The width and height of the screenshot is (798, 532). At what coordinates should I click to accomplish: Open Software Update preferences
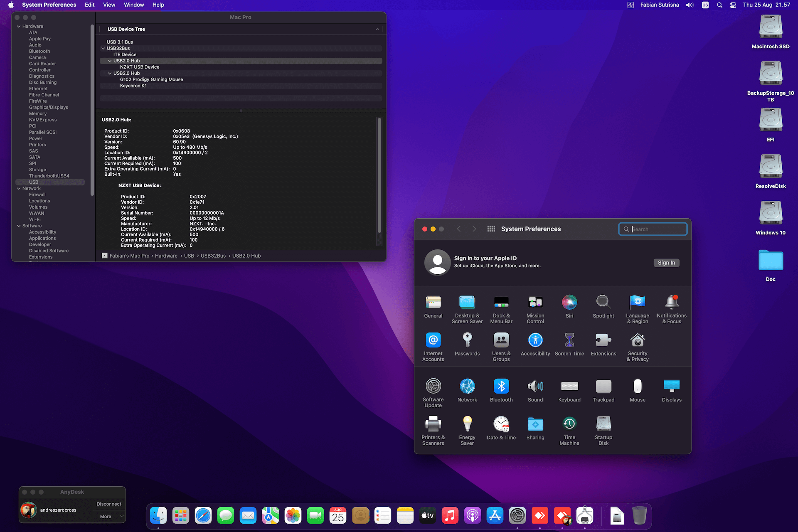point(433,387)
